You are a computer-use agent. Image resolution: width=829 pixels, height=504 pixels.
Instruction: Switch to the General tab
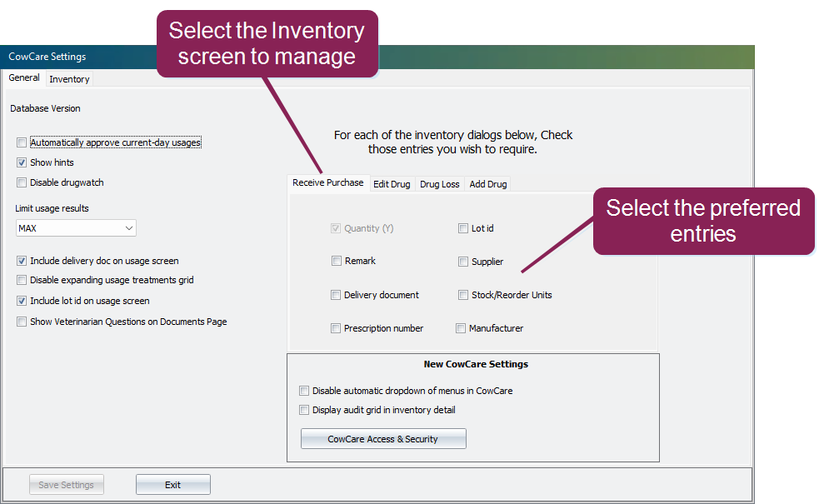pyautogui.click(x=24, y=77)
